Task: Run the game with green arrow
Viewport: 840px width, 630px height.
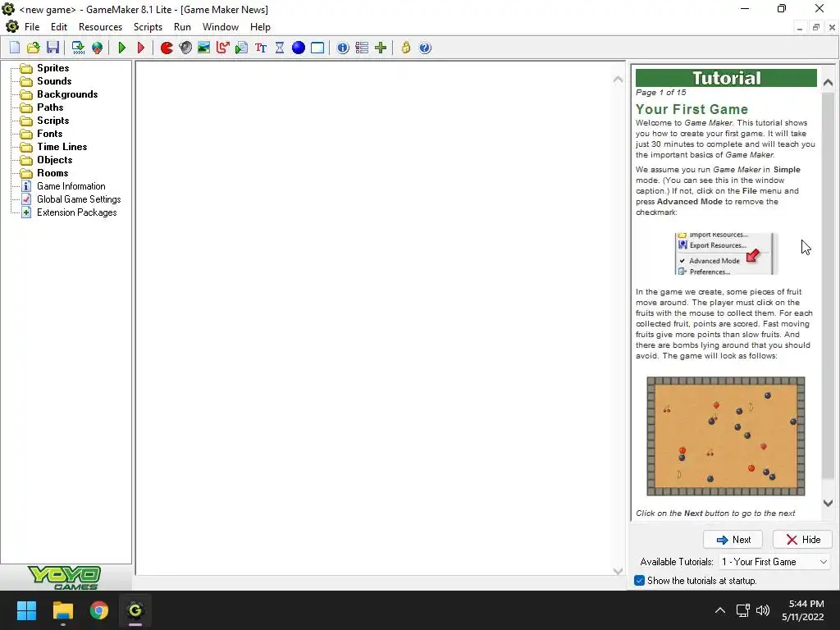Action: click(x=122, y=48)
